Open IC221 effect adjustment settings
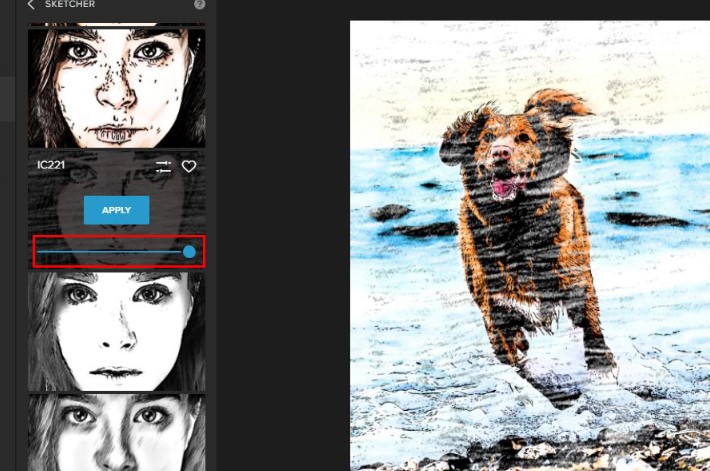Image resolution: width=710 pixels, height=471 pixels. 163,167
